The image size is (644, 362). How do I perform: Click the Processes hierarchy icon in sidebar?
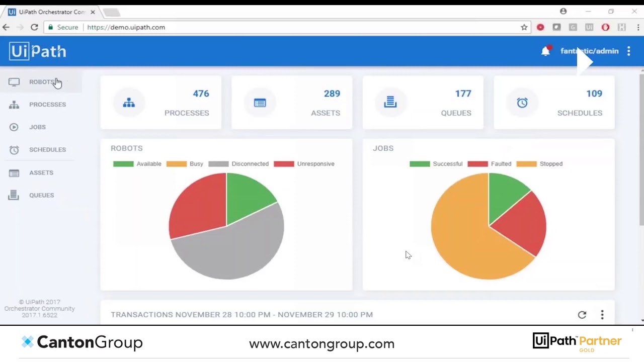(14, 105)
